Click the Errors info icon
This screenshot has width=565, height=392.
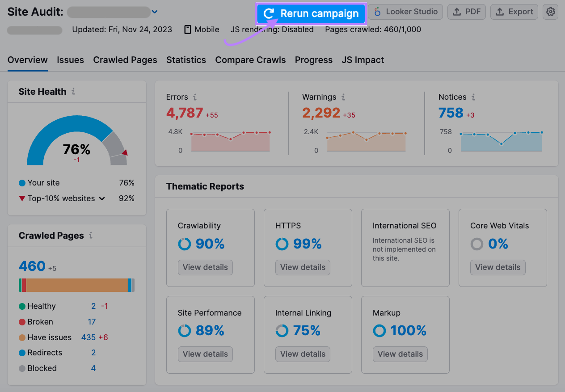click(x=194, y=97)
